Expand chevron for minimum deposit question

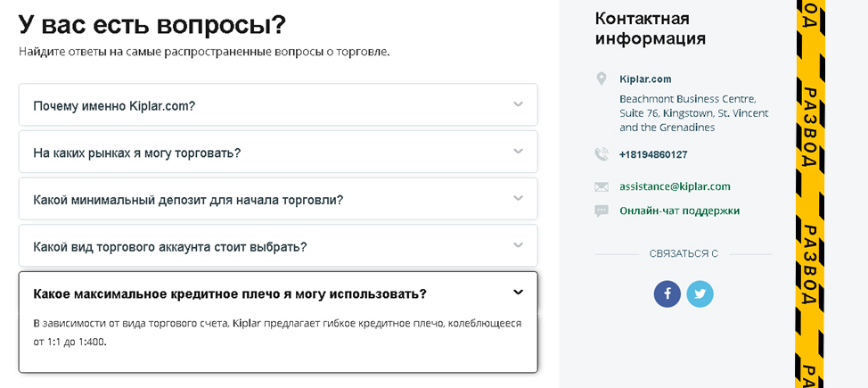[518, 198]
